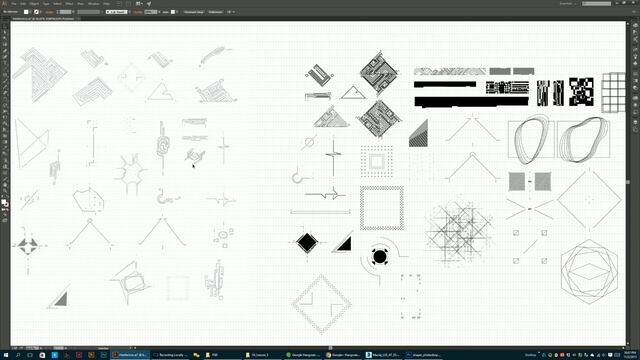The height and width of the screenshot is (360, 640).
Task: Select the Pen tool
Action: click(5, 51)
